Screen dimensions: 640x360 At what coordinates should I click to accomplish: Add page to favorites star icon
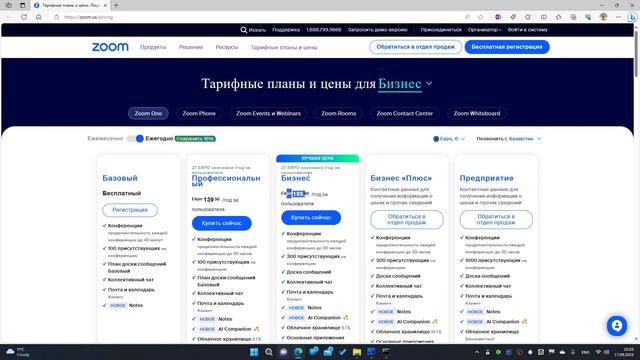tap(481, 17)
